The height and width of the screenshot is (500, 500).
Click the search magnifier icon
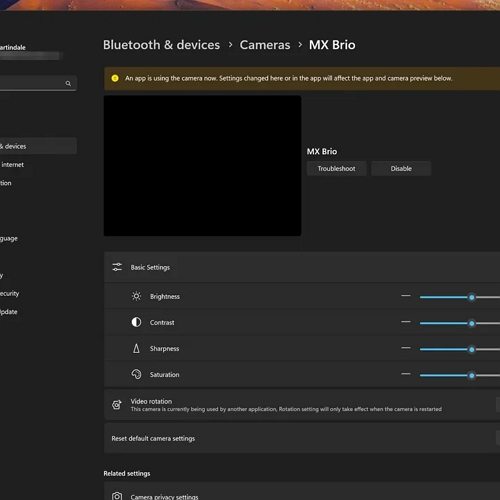point(68,83)
